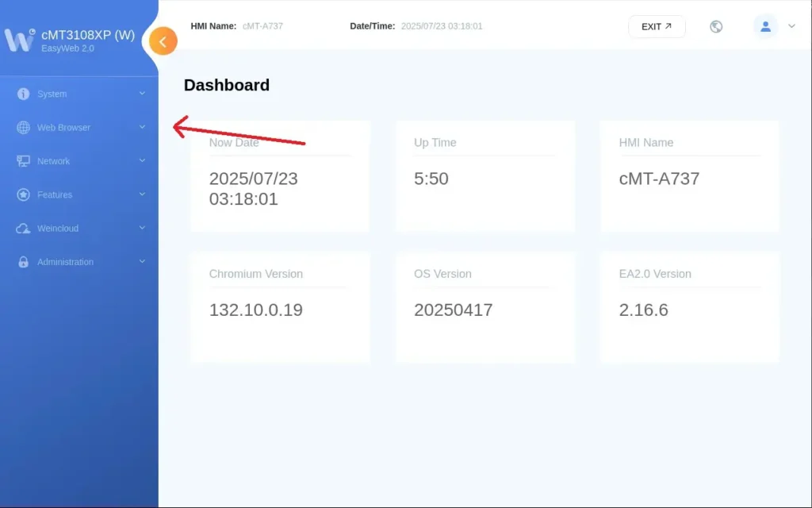
Task: Click the user profile avatar icon
Action: tap(765, 26)
